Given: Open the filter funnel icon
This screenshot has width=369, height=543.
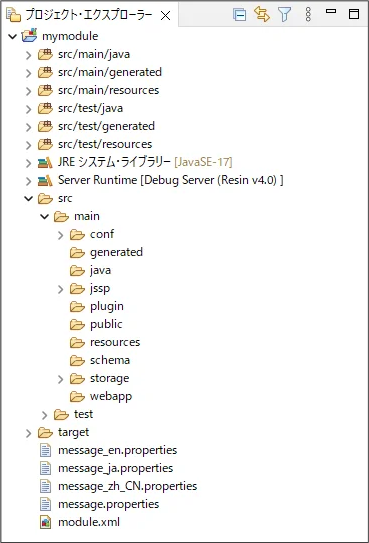Looking at the screenshot, I should [285, 15].
